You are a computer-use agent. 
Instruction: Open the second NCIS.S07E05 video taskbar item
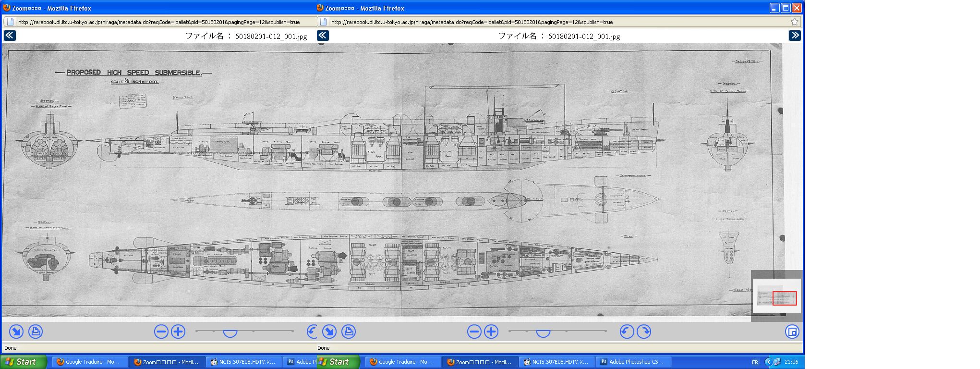click(x=557, y=362)
